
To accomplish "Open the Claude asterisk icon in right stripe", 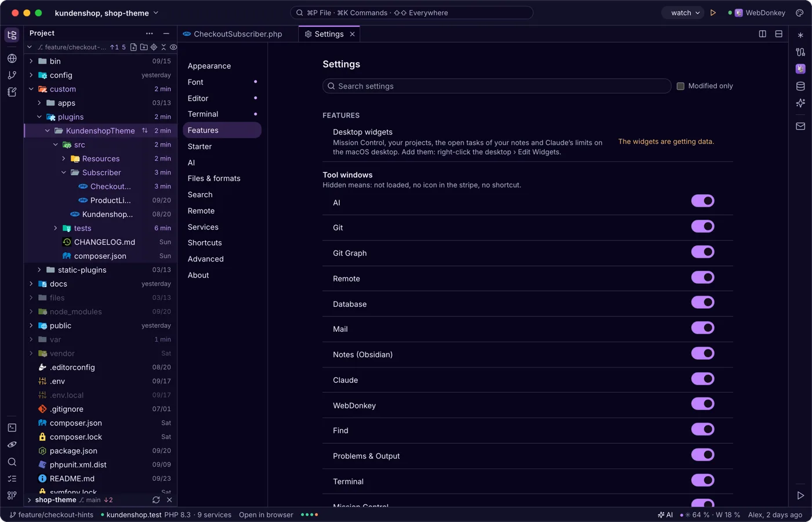I will click(800, 35).
